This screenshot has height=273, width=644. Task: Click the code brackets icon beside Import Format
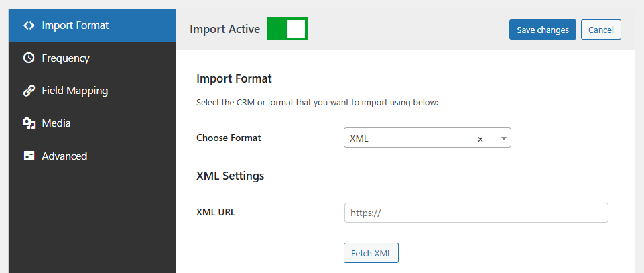pos(28,25)
